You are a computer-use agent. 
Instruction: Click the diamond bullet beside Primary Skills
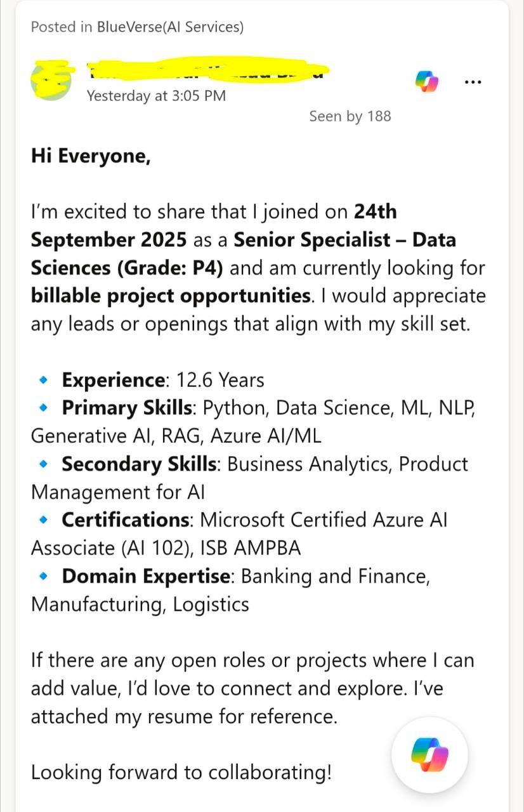click(43, 408)
